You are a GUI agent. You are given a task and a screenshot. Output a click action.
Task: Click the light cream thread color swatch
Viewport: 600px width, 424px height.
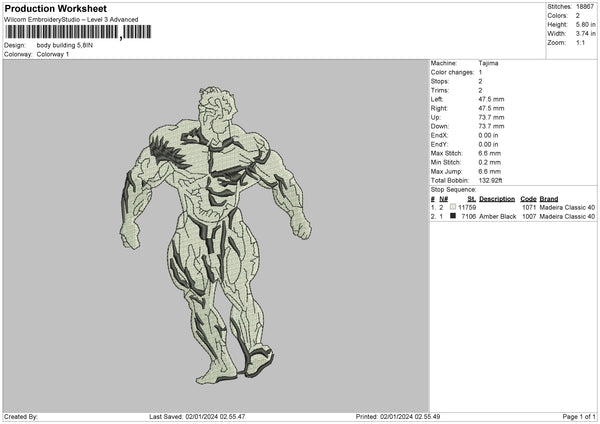(x=452, y=207)
